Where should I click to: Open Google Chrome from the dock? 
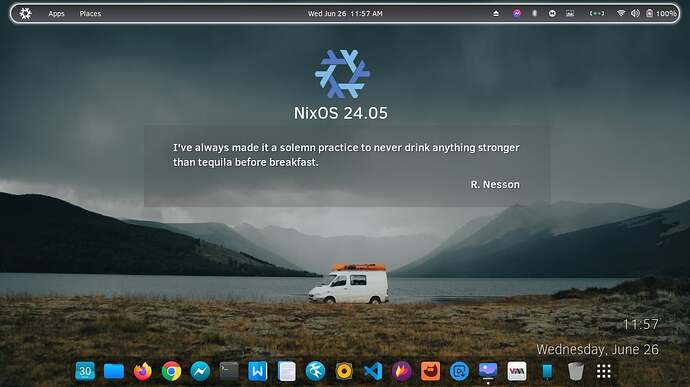tap(171, 371)
